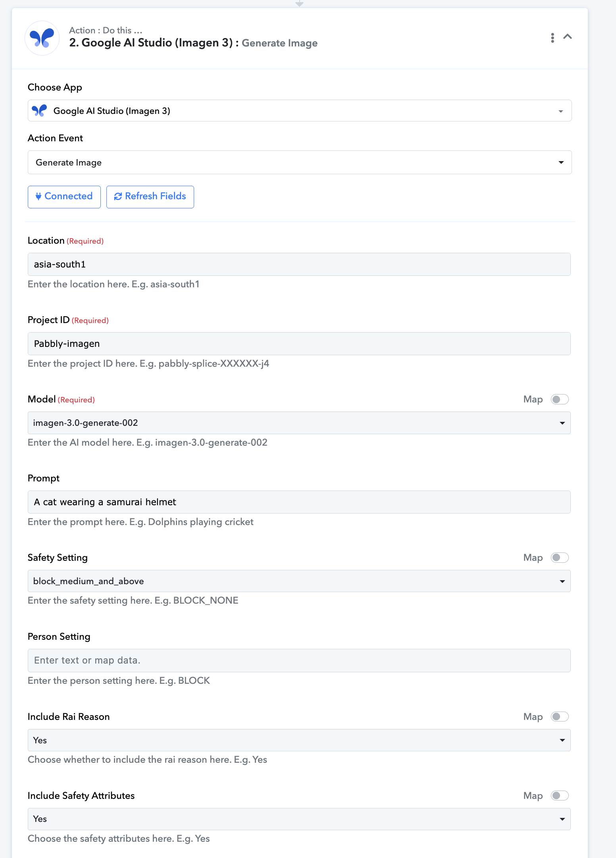Click the Include Safety Attributes caret arrow
Screen dimensions: 616x858
coord(562,819)
